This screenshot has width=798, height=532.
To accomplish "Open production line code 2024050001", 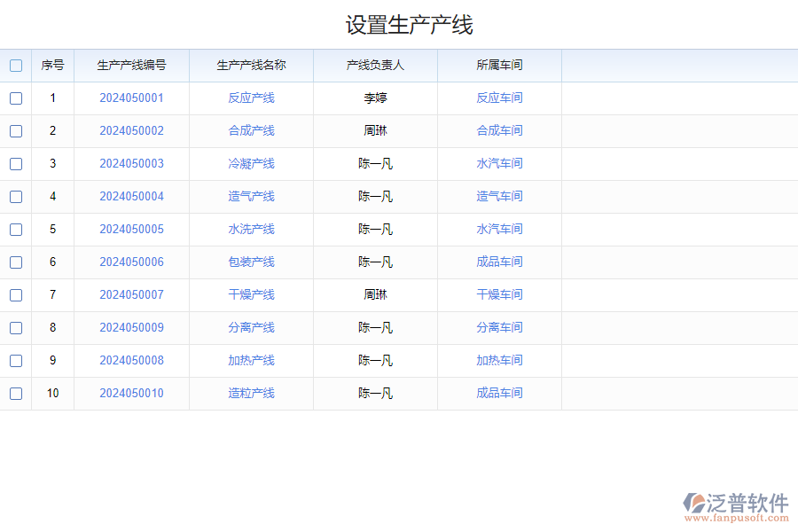I will point(131,98).
